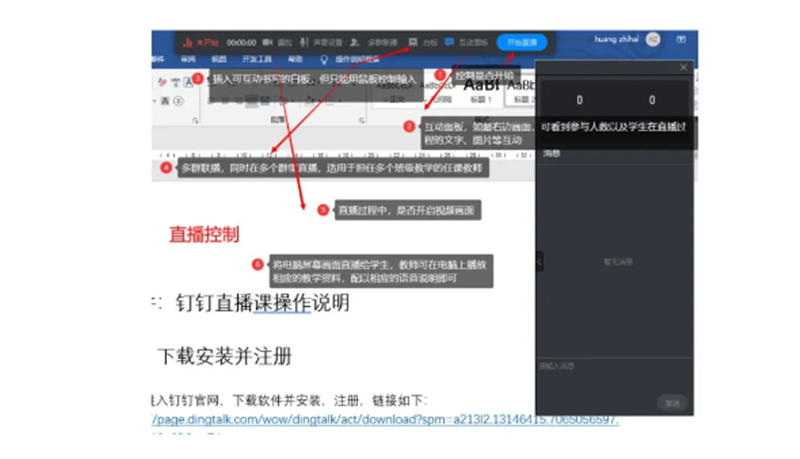This screenshot has height=459, width=800.
Task: Click the left 0 counter in panel
Action: [x=579, y=100]
